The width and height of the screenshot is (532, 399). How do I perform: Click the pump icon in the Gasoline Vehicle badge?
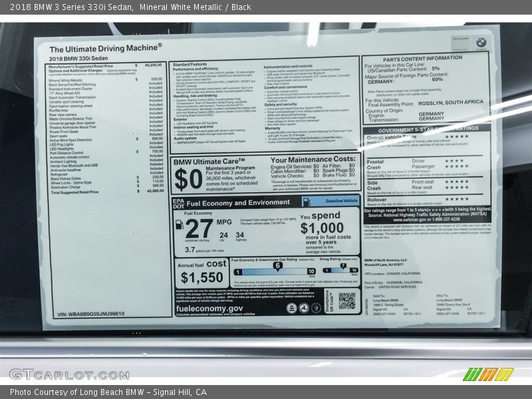point(306,201)
